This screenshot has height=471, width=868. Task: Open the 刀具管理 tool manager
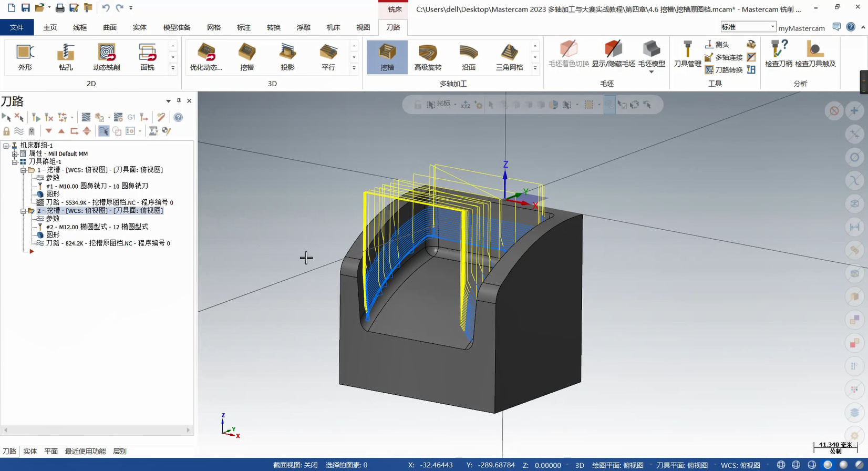[687, 55]
